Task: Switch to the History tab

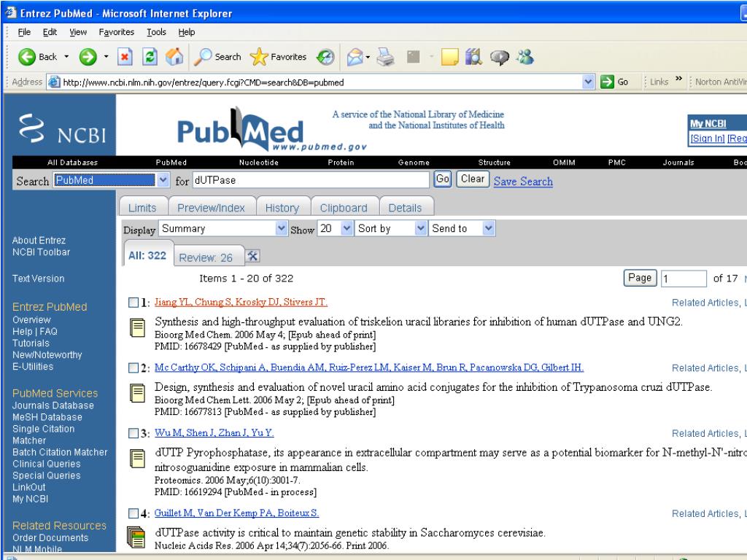Action: (282, 208)
